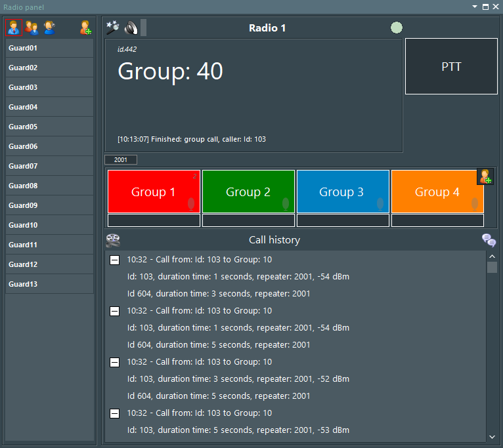Collapse the first Call history entry
Image resolution: width=503 pixels, height=448 pixels.
[115, 260]
